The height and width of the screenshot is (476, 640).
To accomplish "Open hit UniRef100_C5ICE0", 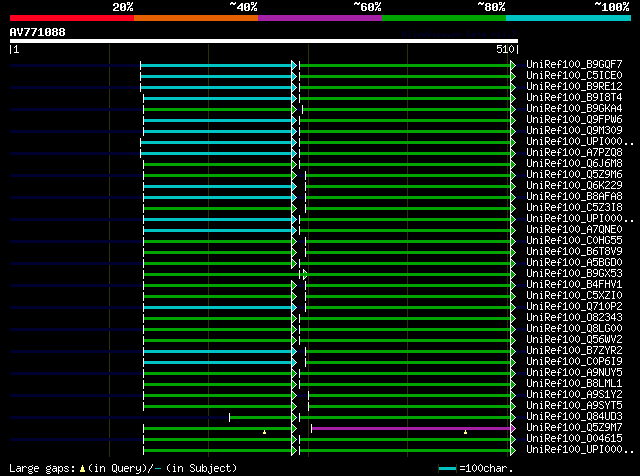I will pos(574,76).
